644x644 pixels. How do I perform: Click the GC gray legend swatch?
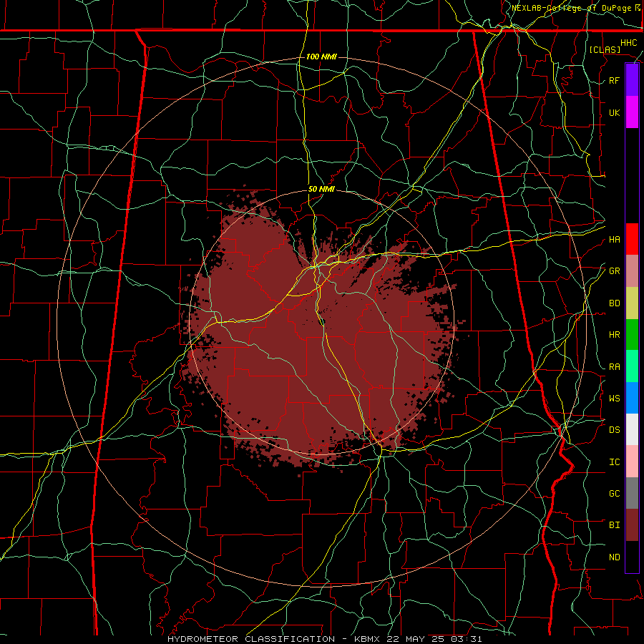[632, 493]
